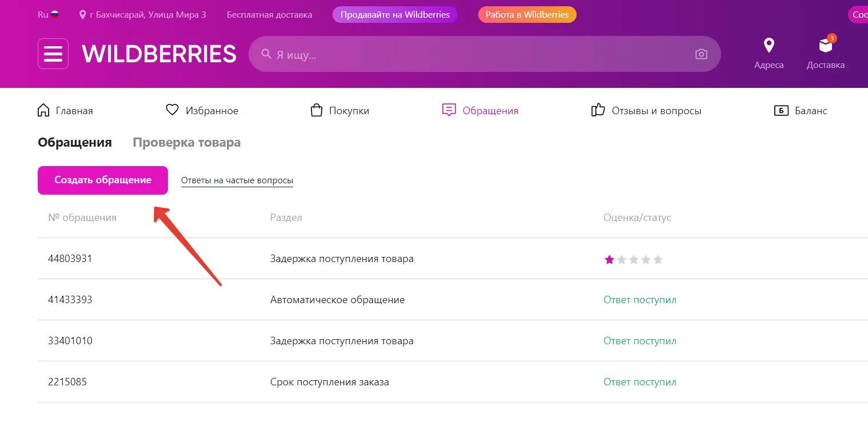The width and height of the screenshot is (868, 427).
Task: Focus the Я ищу search field
Action: (485, 54)
